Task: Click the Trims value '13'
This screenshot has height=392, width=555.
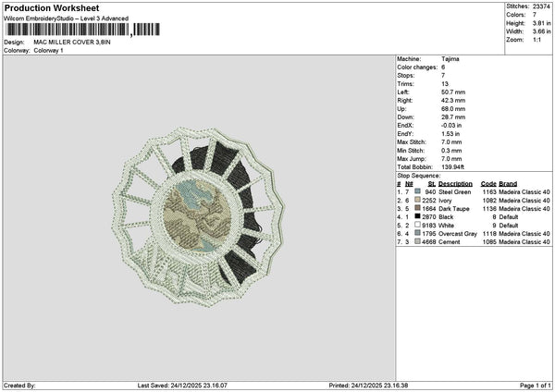Action: (x=445, y=84)
